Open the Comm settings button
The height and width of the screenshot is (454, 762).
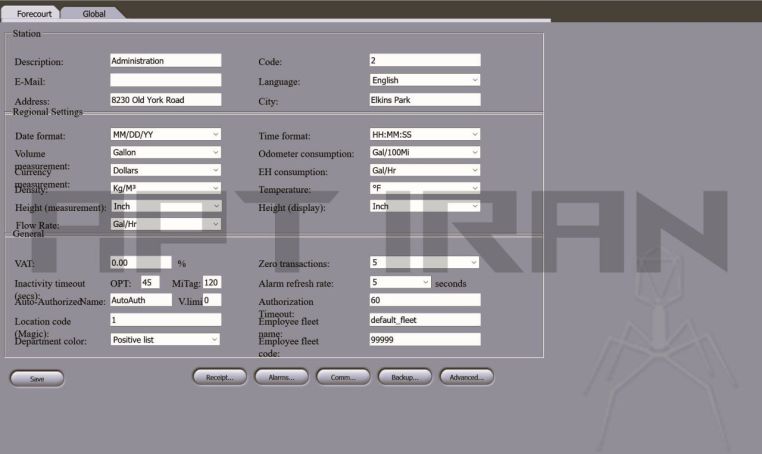pyautogui.click(x=343, y=377)
